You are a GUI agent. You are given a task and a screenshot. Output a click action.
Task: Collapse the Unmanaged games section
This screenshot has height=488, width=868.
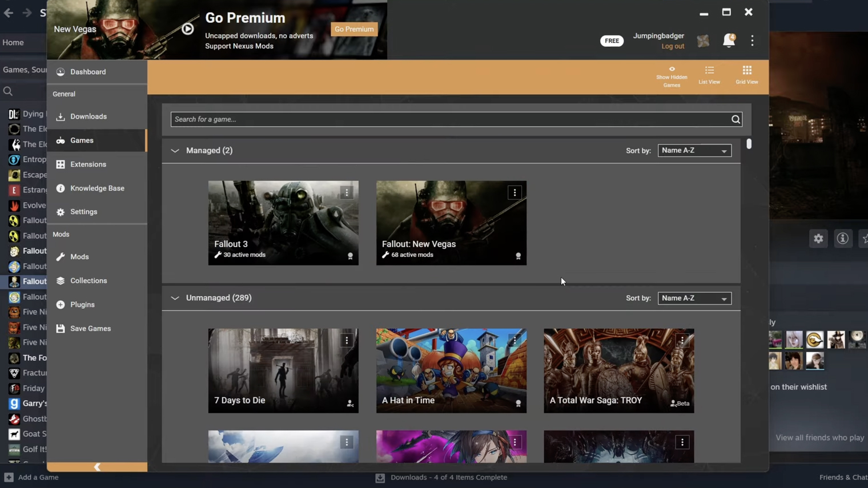[175, 298]
